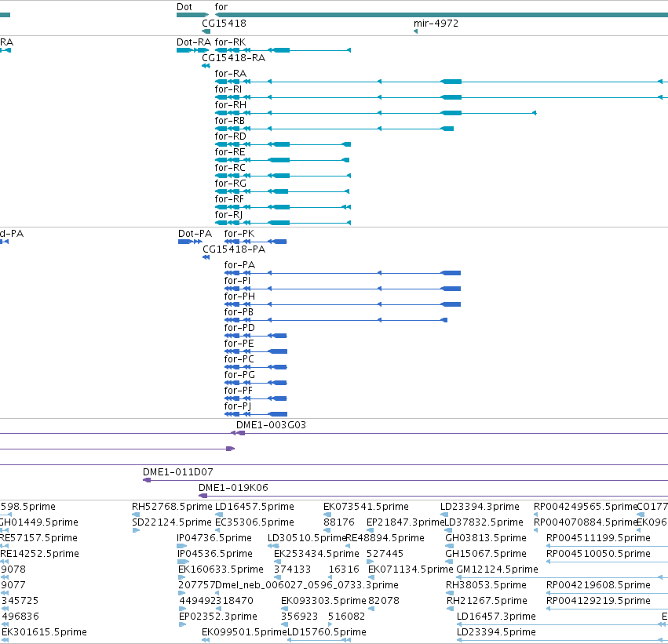Select the CG15418 gene label
Viewport: 668px width, 644px height.
224,23
